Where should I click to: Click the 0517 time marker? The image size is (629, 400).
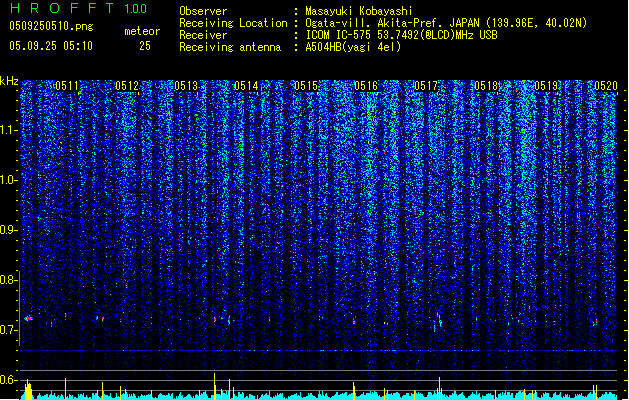click(x=426, y=86)
